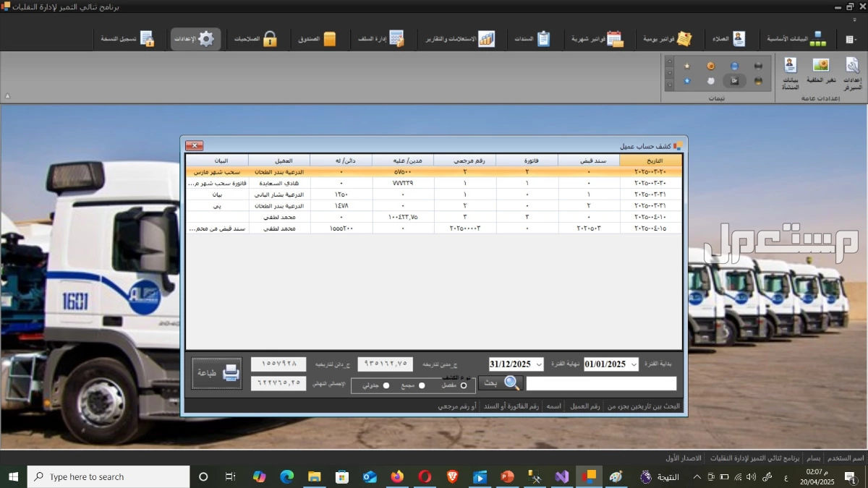
Task: Click debit value ١٠٠٤٢٣,٧٥ cell
Action: pos(403,217)
